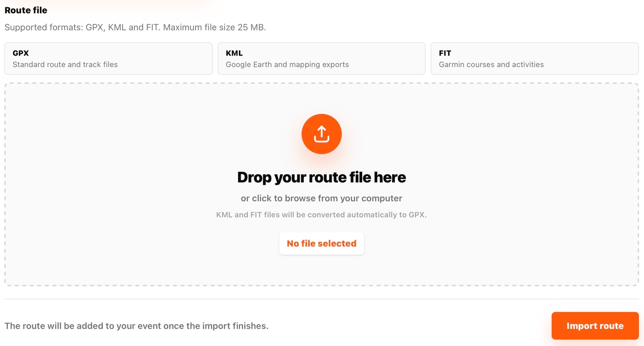This screenshot has width=644, height=346.
Task: Click 'or click to browse from your computer'
Action: [322, 198]
